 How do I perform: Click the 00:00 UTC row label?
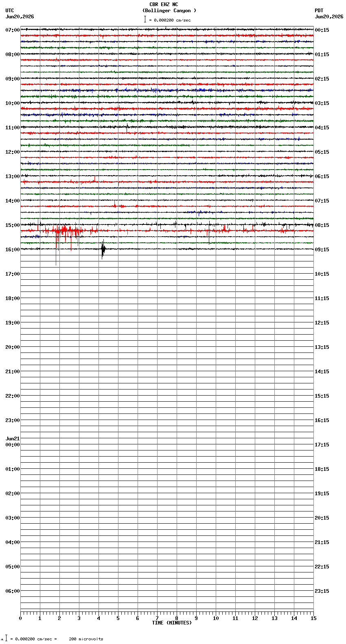pyautogui.click(x=13, y=445)
